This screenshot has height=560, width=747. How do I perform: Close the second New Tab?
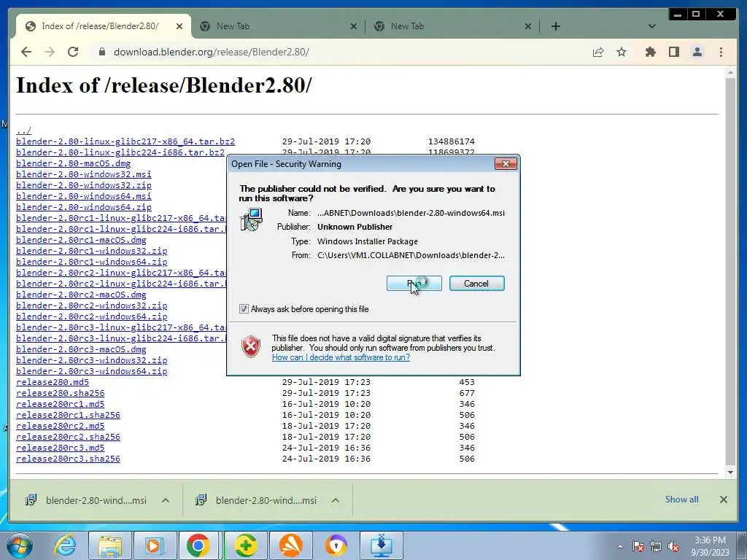point(528,26)
